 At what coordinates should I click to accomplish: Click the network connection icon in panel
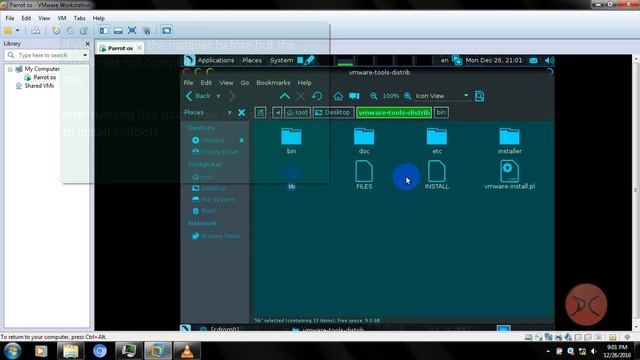[457, 60]
